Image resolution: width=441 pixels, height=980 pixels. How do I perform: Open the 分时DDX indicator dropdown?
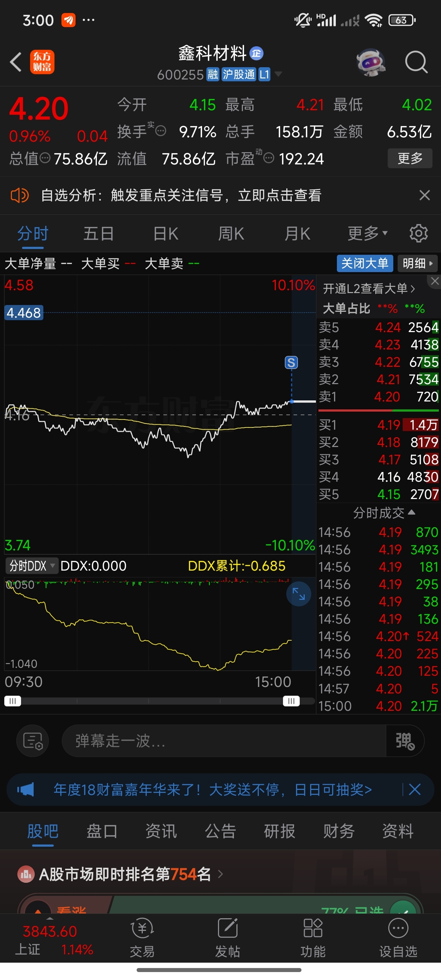[x=31, y=566]
